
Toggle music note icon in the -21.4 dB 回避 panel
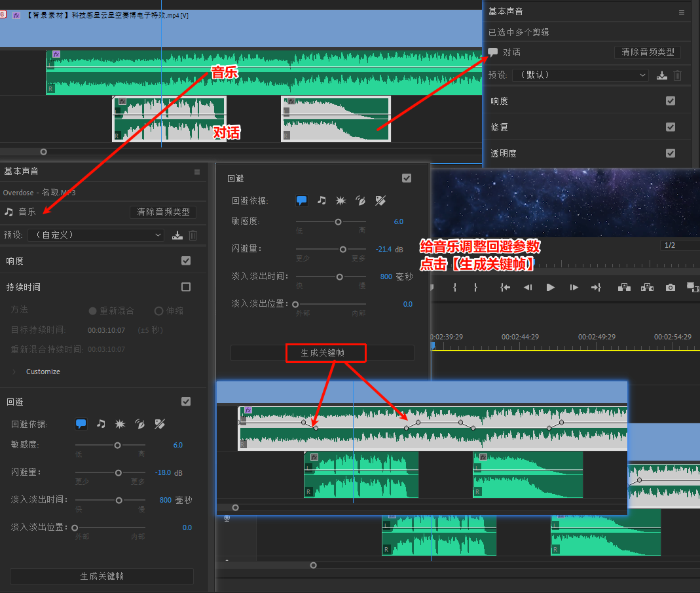322,201
